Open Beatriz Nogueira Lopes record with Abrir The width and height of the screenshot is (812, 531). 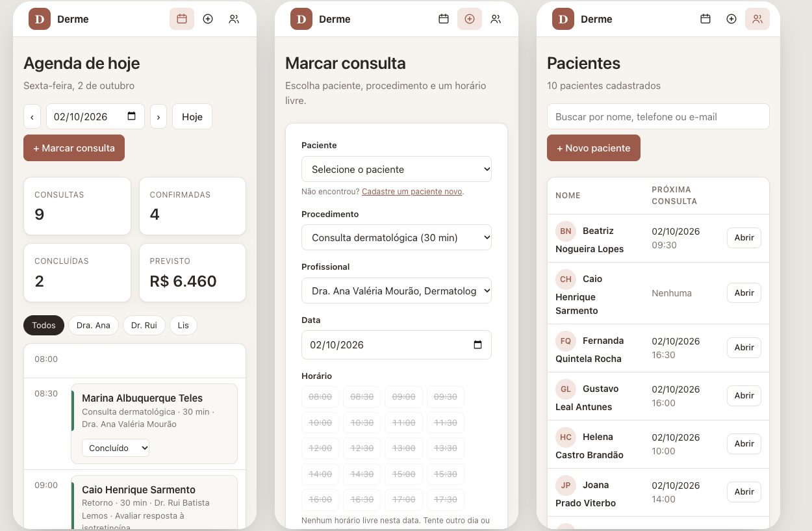pos(744,238)
